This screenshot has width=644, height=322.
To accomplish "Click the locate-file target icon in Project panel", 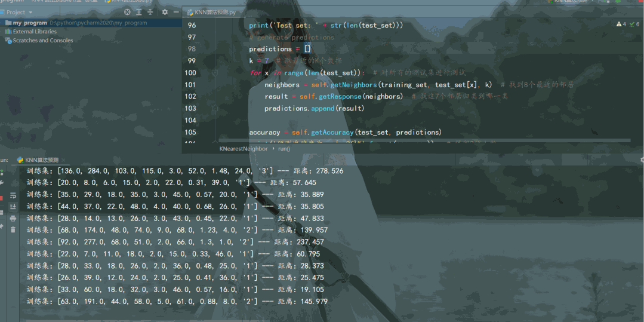I will [128, 13].
